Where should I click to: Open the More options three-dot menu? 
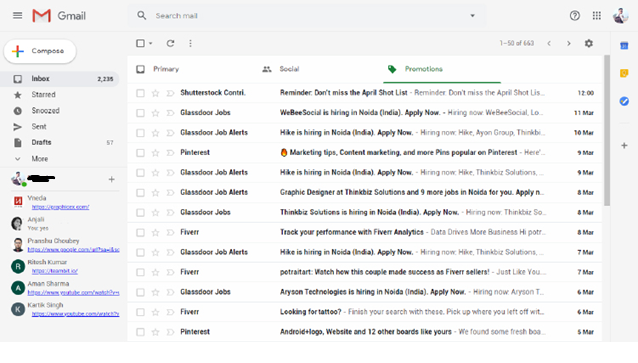190,43
